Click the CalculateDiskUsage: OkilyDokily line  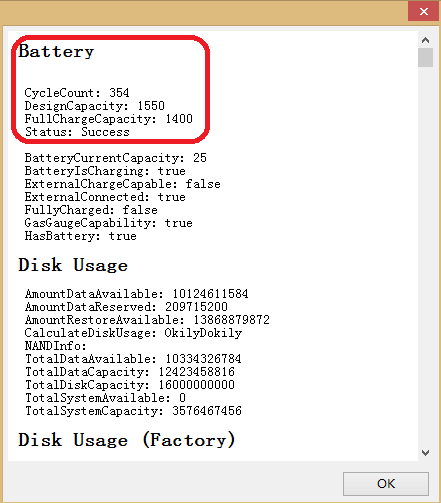pos(133,333)
